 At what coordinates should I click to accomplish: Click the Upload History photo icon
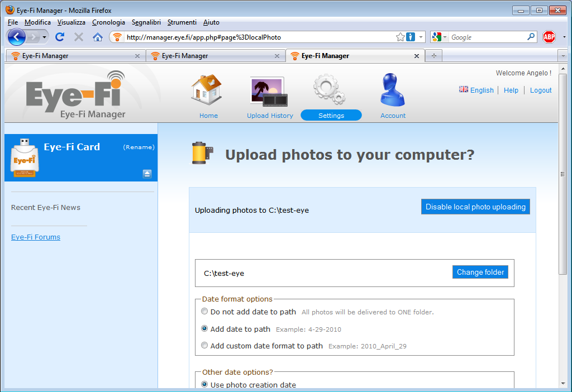[x=269, y=92]
